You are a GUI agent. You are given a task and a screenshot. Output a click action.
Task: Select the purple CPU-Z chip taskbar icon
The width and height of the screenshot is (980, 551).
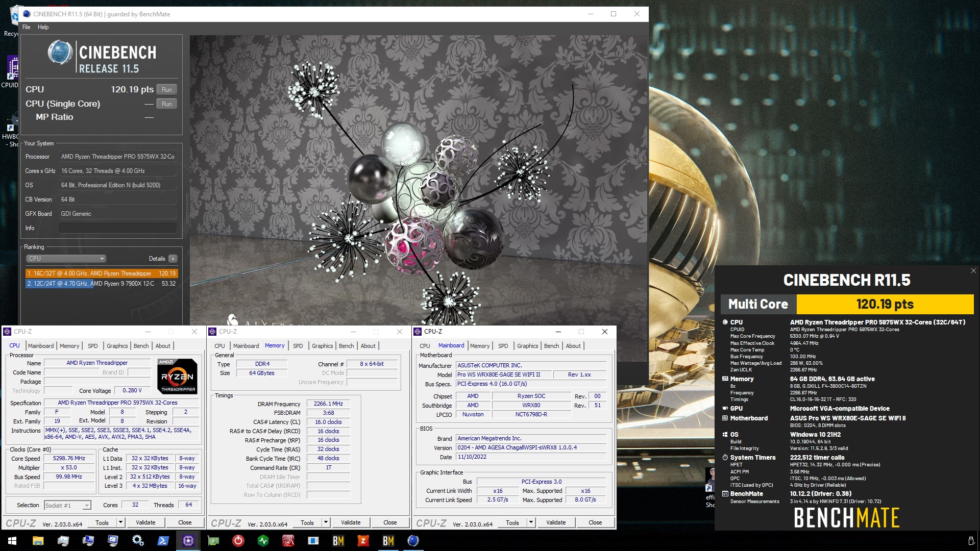click(x=188, y=540)
